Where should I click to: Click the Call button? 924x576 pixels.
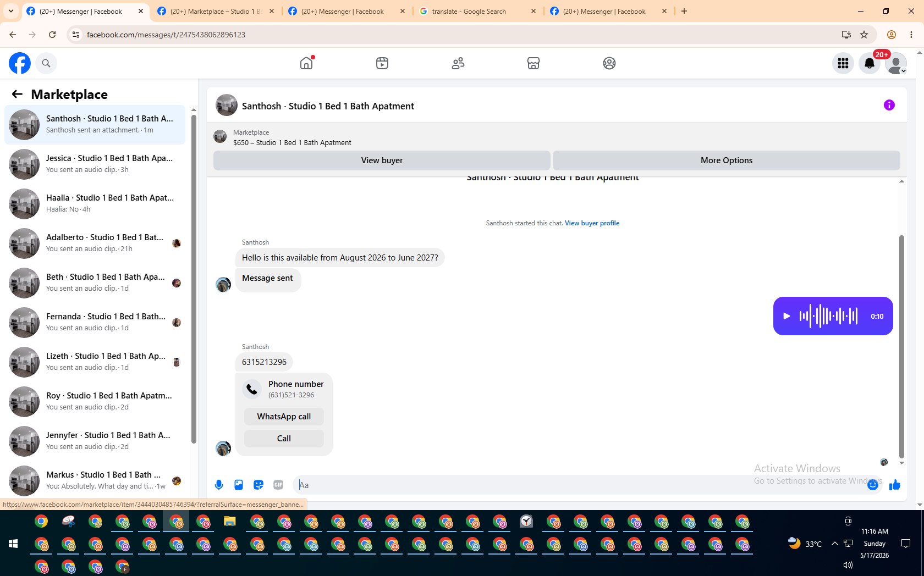(x=284, y=439)
